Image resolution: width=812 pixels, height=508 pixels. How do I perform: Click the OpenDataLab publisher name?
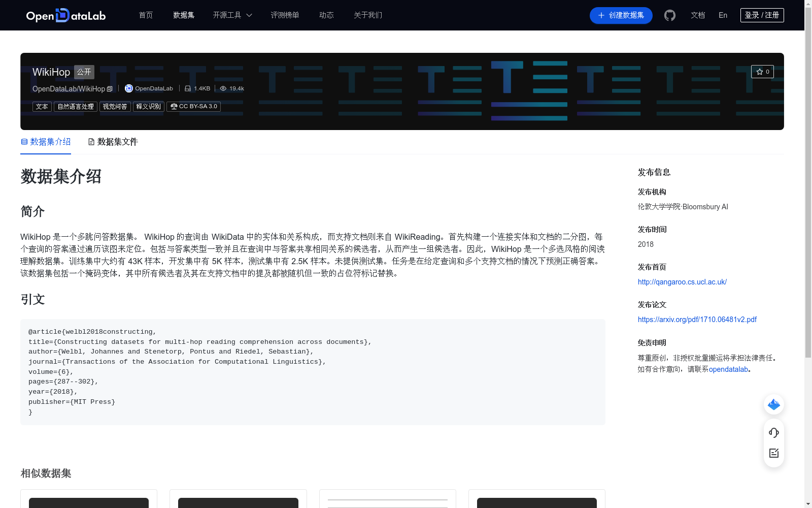coord(154,88)
